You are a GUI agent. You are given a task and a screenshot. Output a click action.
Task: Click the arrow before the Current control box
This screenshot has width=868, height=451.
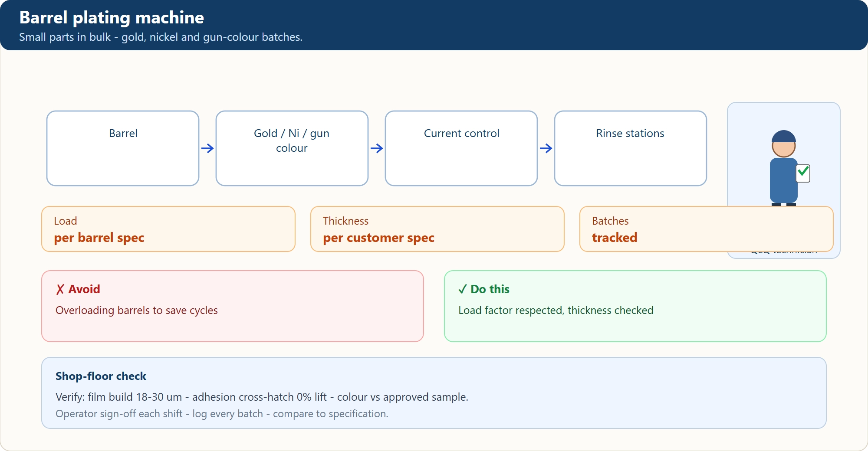tap(377, 148)
